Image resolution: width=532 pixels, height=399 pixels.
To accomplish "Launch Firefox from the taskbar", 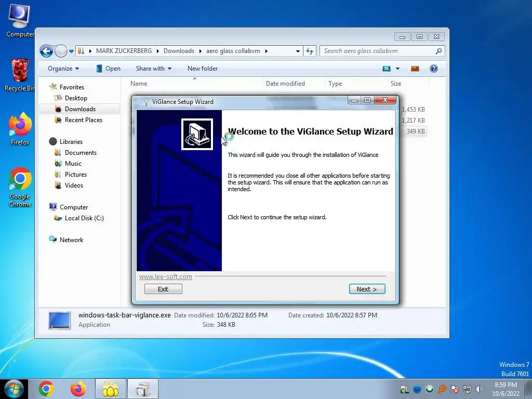I will [78, 389].
